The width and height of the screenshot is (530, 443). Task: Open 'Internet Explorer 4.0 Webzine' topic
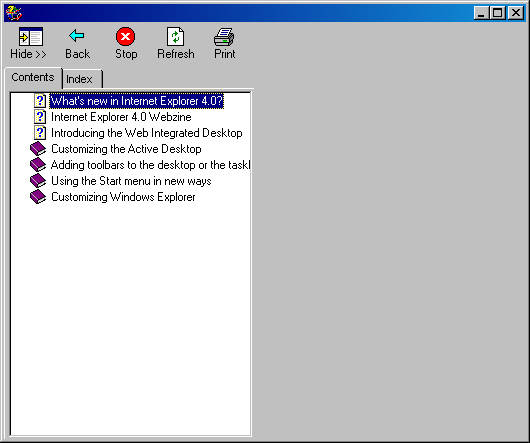(121, 117)
